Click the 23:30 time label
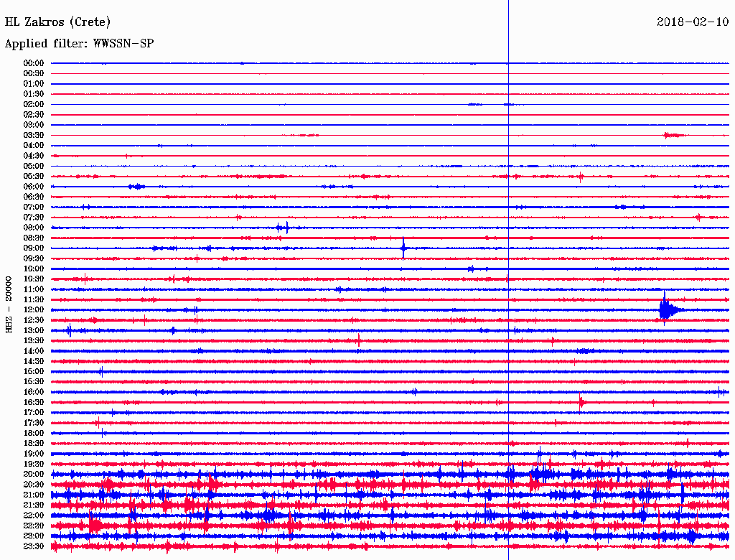The width and height of the screenshot is (735, 560). [34, 546]
